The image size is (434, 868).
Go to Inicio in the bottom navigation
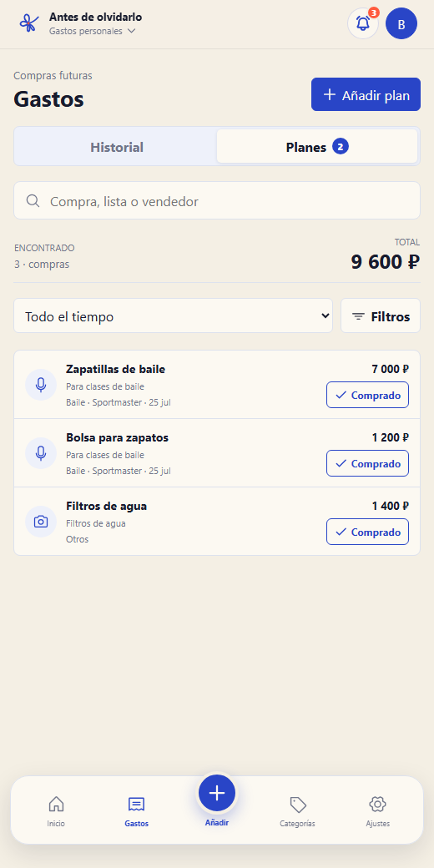pyautogui.click(x=56, y=811)
